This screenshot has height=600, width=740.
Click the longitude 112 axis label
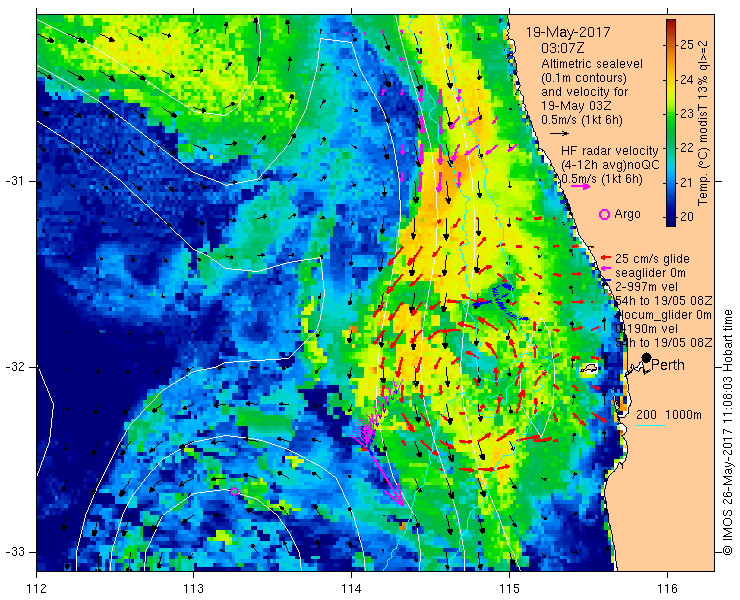coord(36,589)
